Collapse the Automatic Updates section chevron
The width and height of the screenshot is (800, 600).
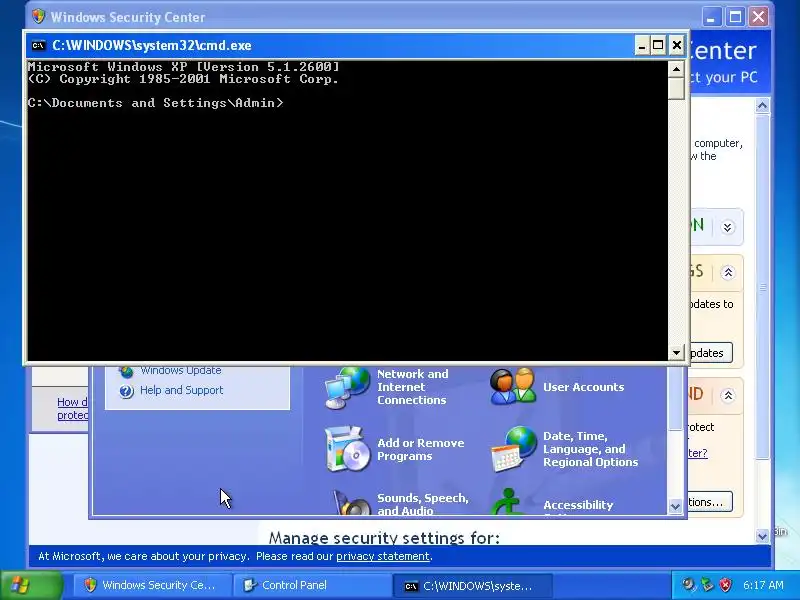tap(728, 273)
